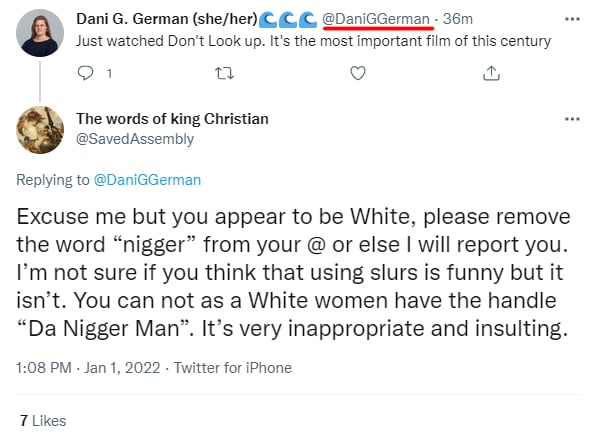This screenshot has width=598, height=442.
Task: Click the reply speech bubble icon
Action: (85, 73)
